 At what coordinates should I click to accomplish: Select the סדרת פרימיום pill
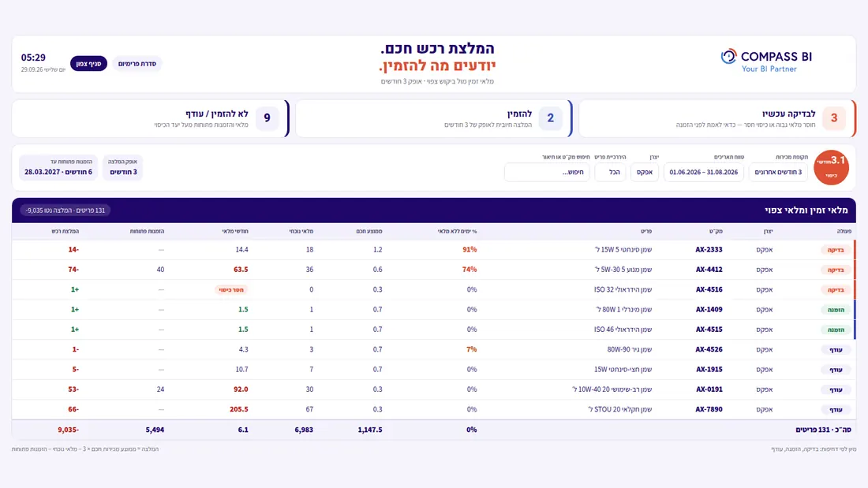[137, 64]
